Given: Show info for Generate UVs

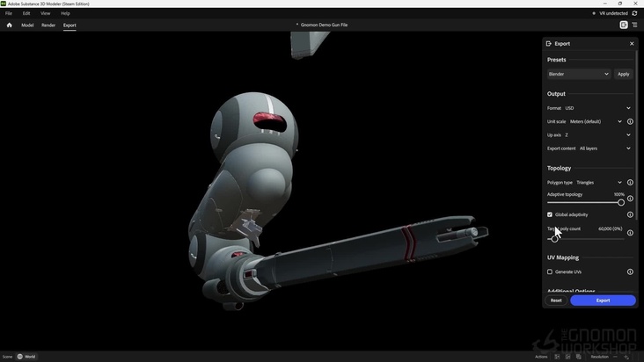Looking at the screenshot, I should (x=630, y=271).
